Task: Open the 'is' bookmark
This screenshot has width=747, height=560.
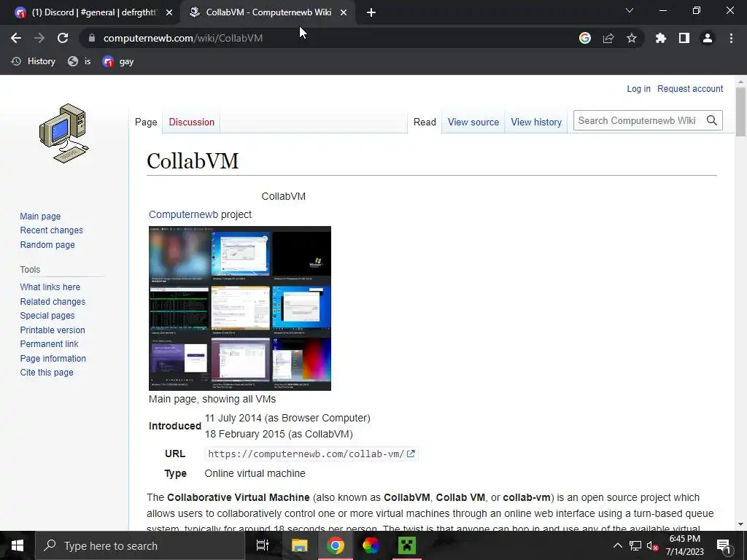Action: [79, 61]
